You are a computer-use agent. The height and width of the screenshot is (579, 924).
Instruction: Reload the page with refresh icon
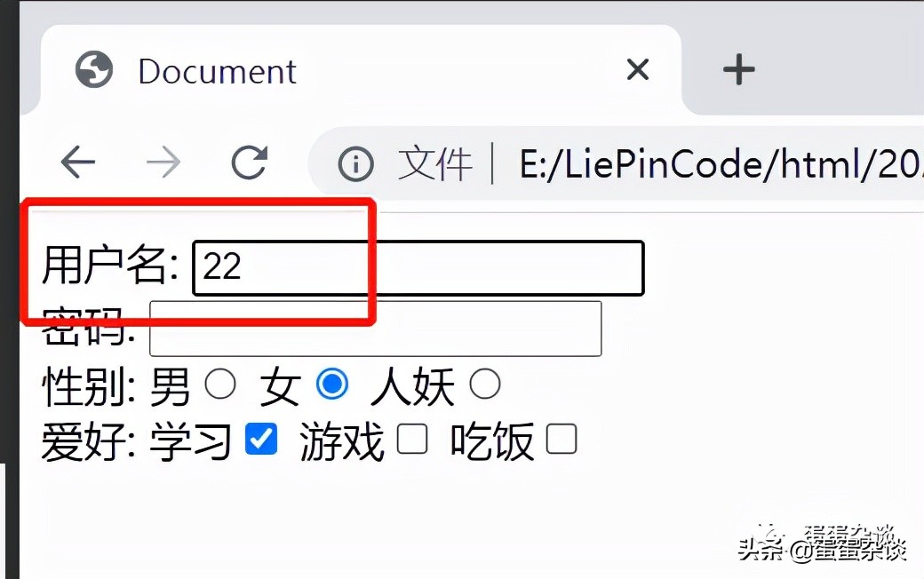click(250, 162)
